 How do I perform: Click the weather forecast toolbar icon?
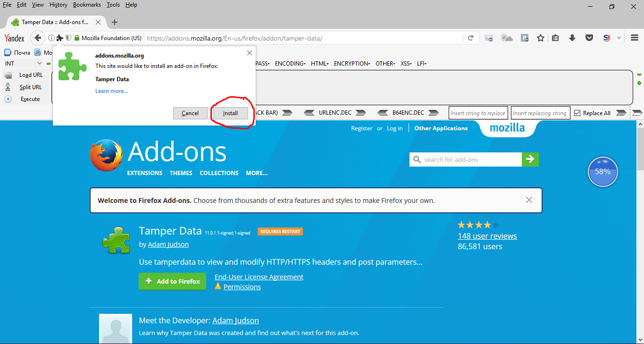pos(506,38)
